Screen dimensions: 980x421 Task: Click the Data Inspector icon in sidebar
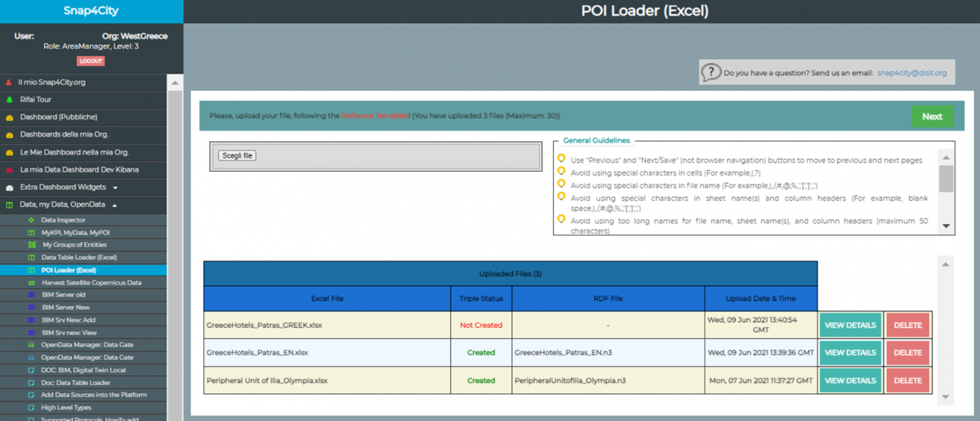coord(32,220)
